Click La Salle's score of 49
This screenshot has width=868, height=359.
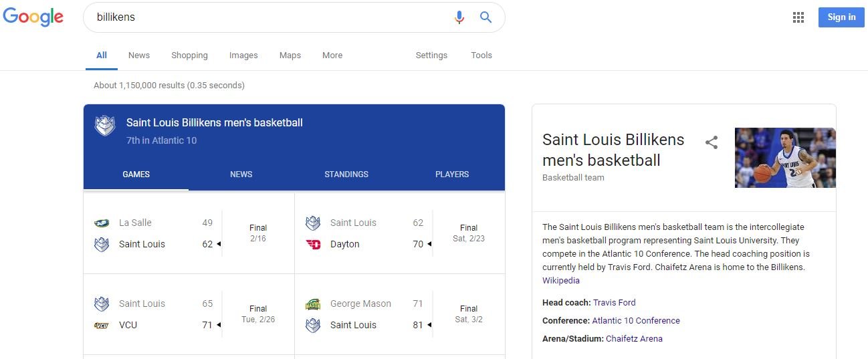[x=207, y=223]
